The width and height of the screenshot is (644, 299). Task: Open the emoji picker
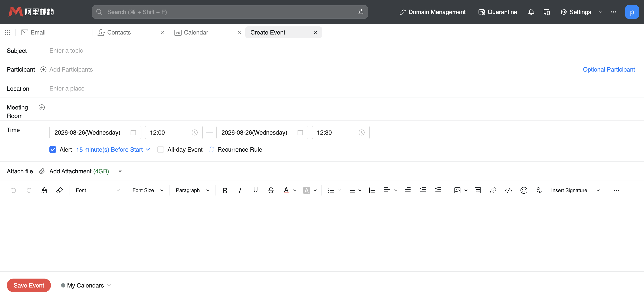point(524,191)
